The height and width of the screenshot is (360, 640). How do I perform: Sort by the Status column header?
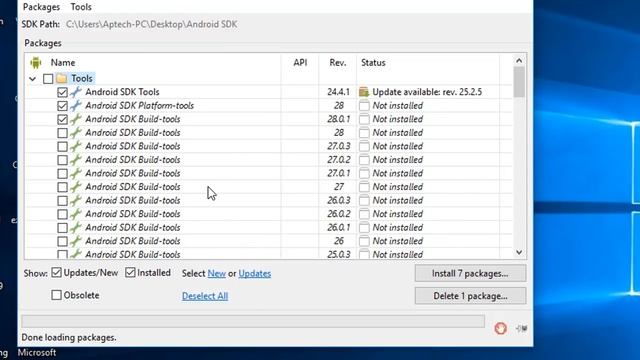pyautogui.click(x=373, y=63)
